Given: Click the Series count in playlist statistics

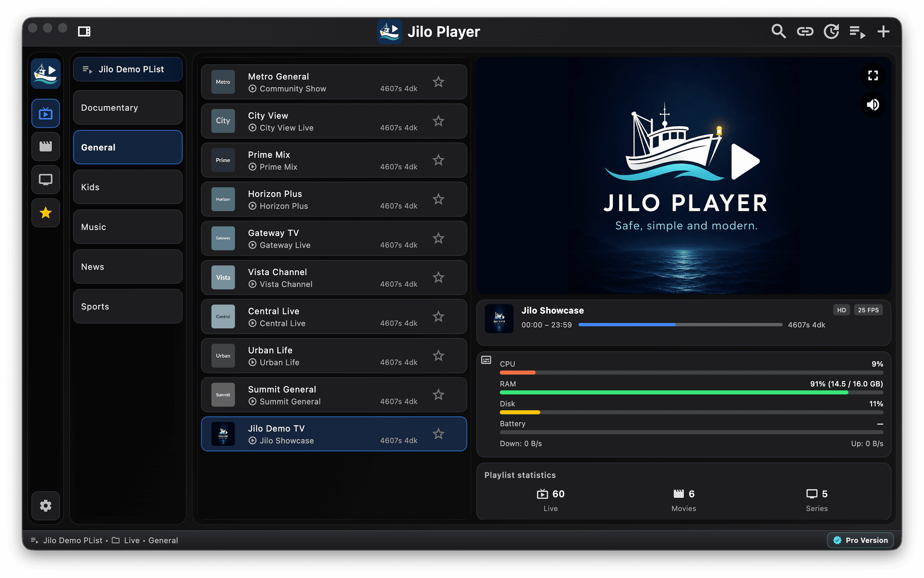Looking at the screenshot, I should [817, 500].
